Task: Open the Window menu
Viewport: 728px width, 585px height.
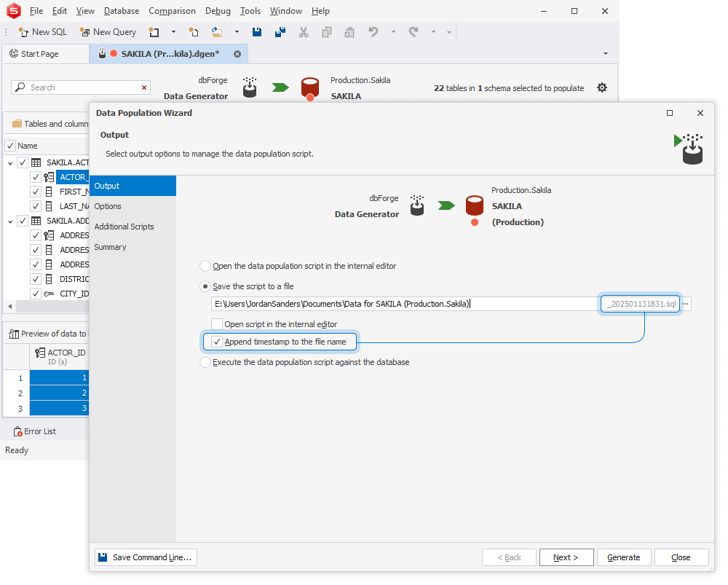Action: pos(286,11)
